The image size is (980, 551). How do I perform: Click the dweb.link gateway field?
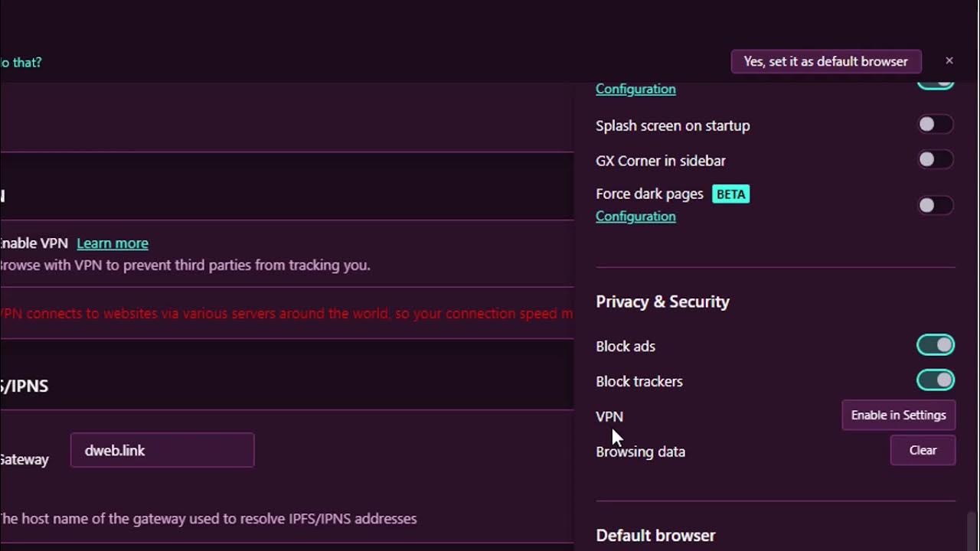click(x=162, y=451)
